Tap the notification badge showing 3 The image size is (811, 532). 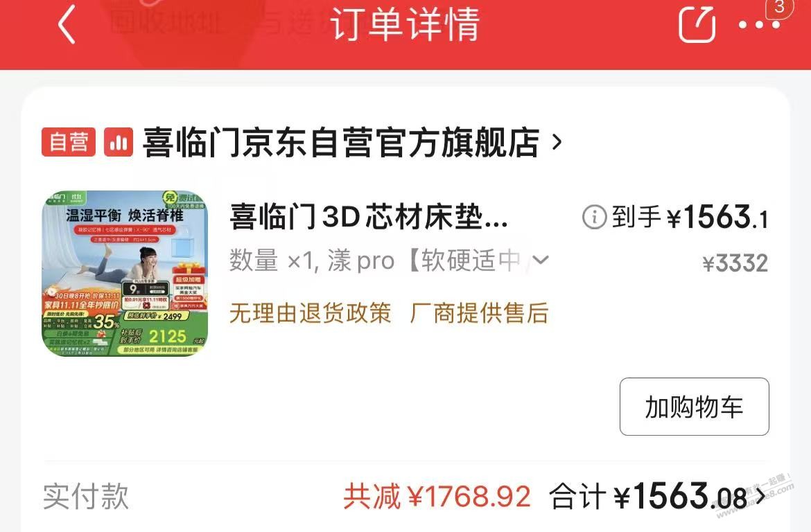click(x=779, y=8)
